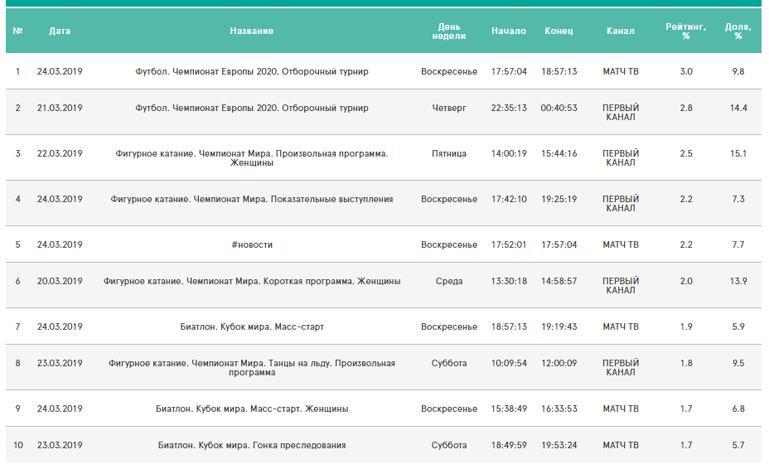Open the "#новости" program title
The height and width of the screenshot is (469, 769).
(x=251, y=245)
